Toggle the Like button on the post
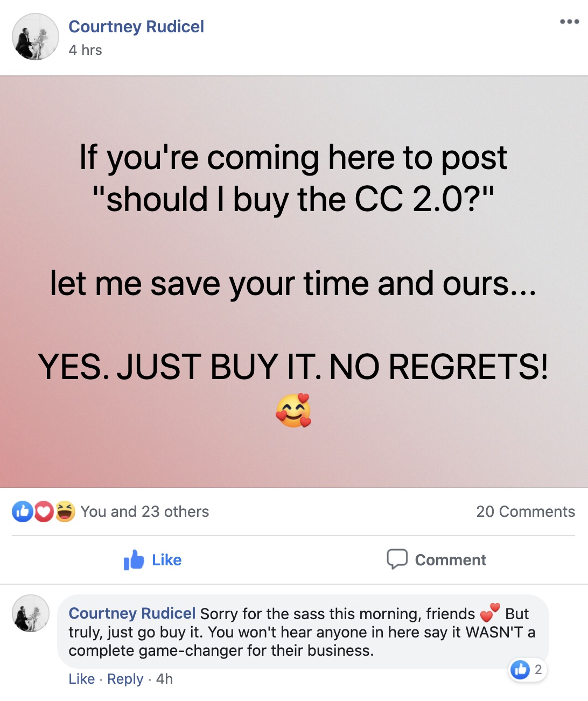 tap(152, 560)
